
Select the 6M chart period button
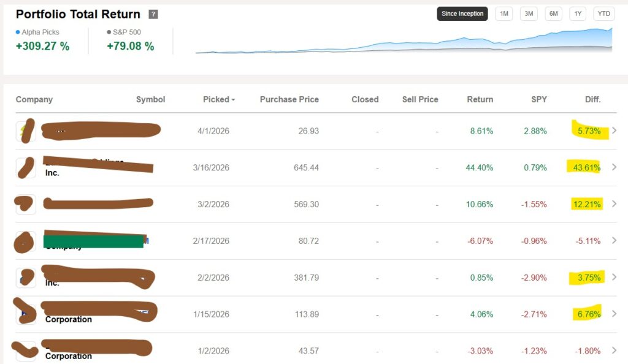click(553, 13)
